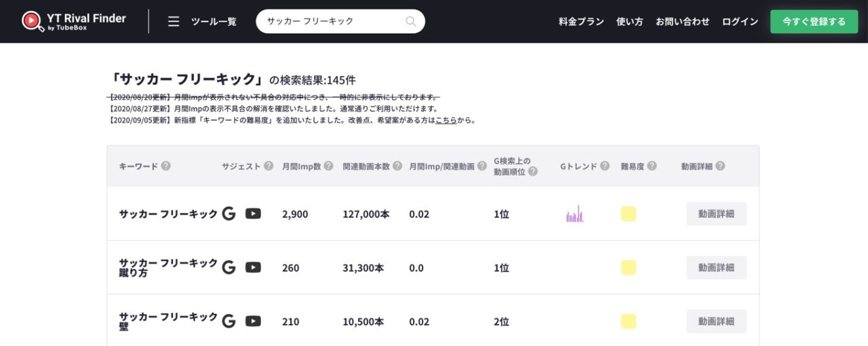868x346 pixels.
Task: Click the 127,000本 related videos value
Action: pyautogui.click(x=366, y=214)
